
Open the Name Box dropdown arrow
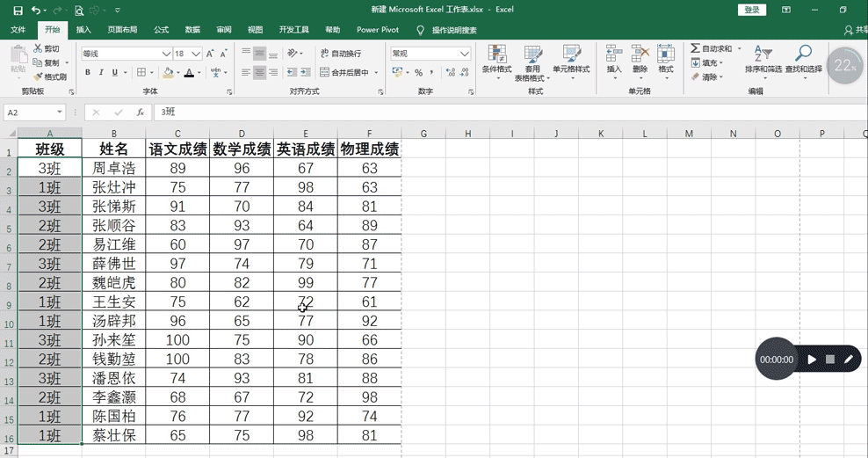coord(59,113)
